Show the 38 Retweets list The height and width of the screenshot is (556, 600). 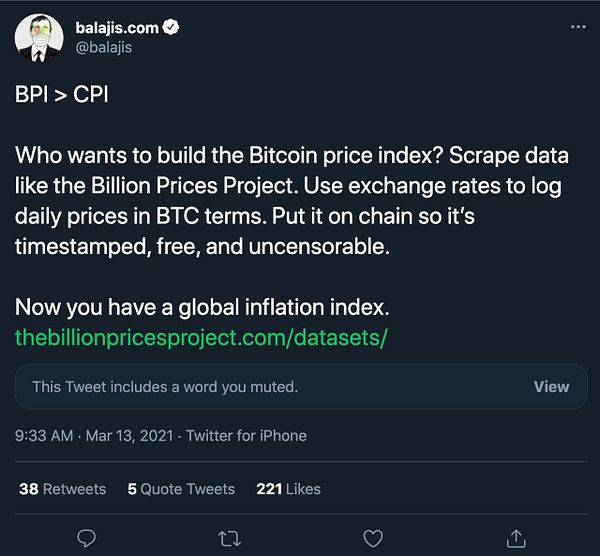62,489
